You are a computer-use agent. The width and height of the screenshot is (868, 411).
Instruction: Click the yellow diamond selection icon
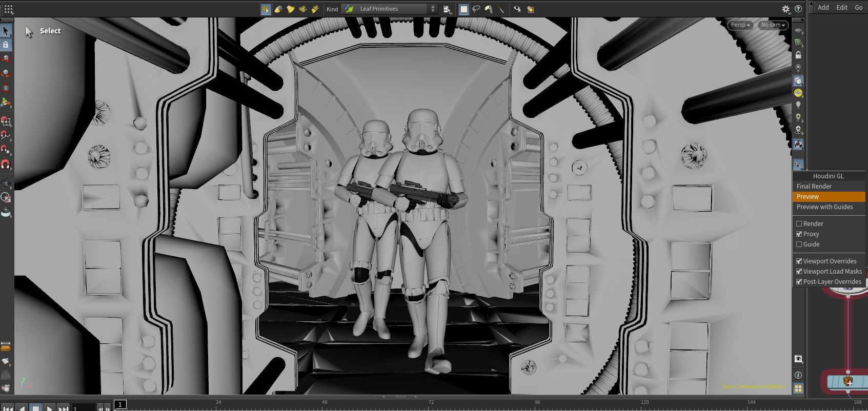click(530, 9)
